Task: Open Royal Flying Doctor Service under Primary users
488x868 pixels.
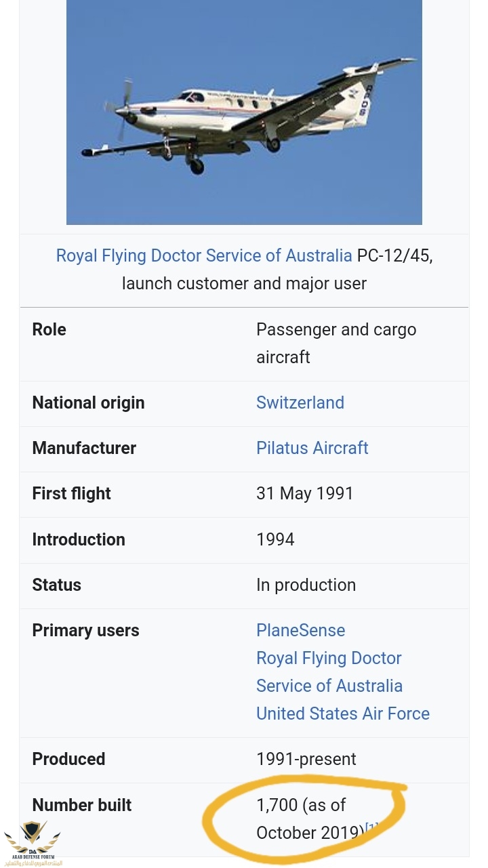Action: pos(329,672)
